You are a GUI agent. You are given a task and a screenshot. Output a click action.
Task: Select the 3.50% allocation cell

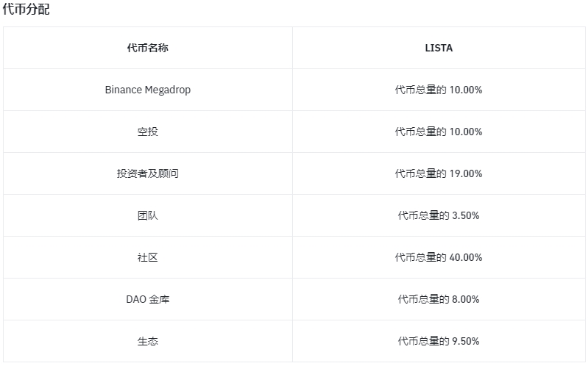coord(439,215)
